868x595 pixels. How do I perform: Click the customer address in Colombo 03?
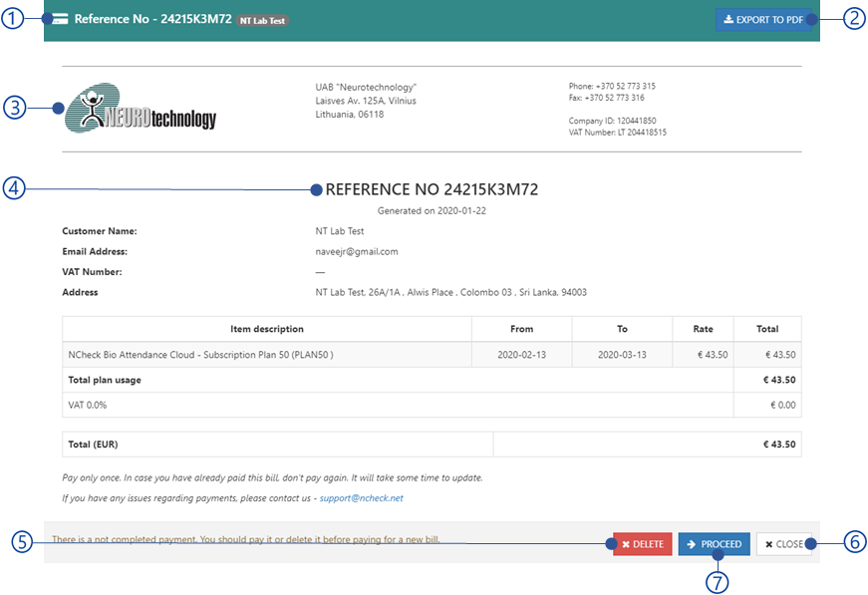point(450,292)
